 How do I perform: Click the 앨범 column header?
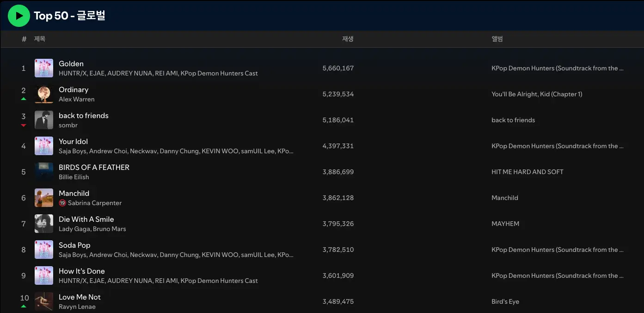click(x=497, y=39)
